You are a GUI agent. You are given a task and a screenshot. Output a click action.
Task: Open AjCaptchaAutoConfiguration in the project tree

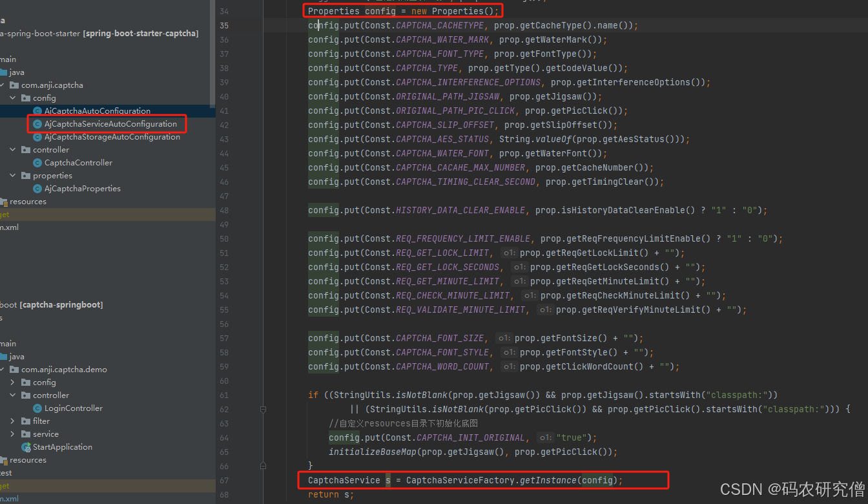tap(98, 111)
